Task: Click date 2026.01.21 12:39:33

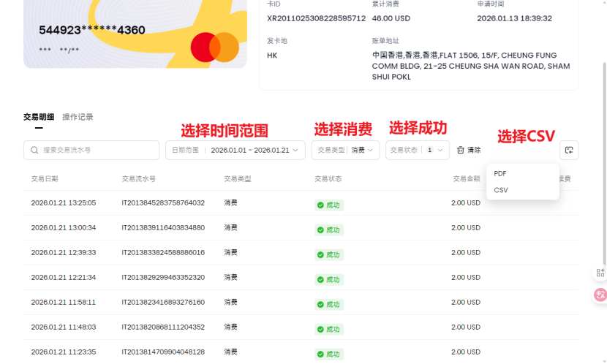Action: point(64,252)
